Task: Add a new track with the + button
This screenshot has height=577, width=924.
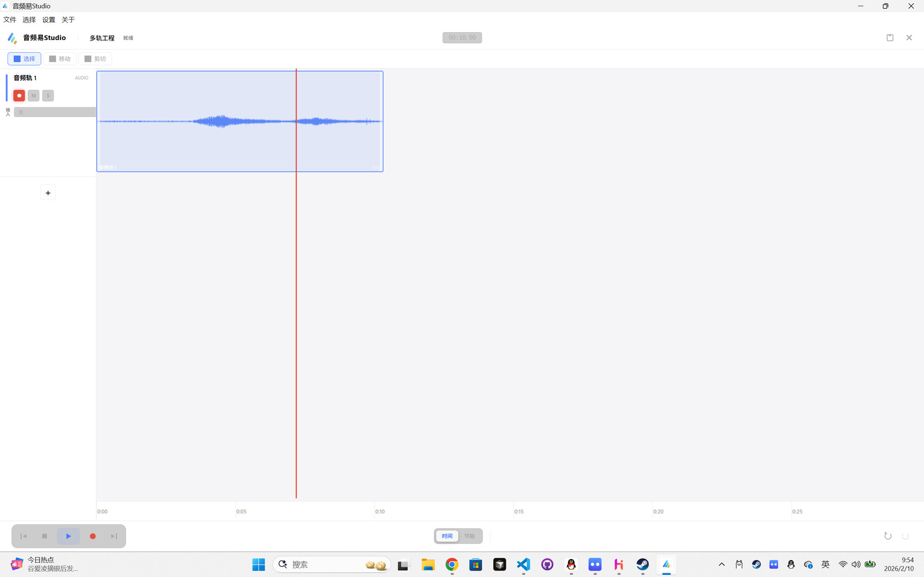Action: pos(48,192)
